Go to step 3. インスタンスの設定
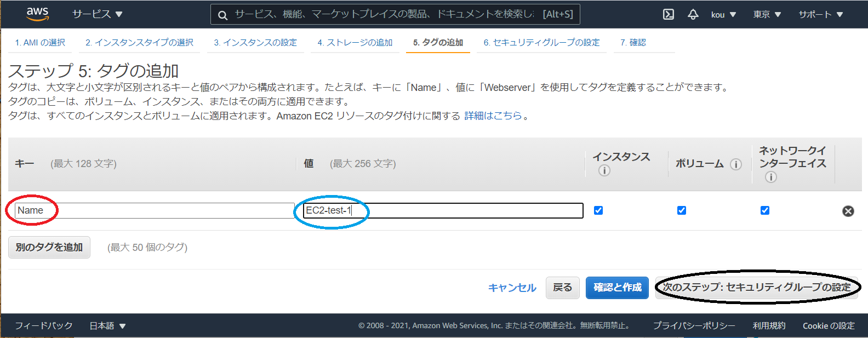 click(255, 42)
